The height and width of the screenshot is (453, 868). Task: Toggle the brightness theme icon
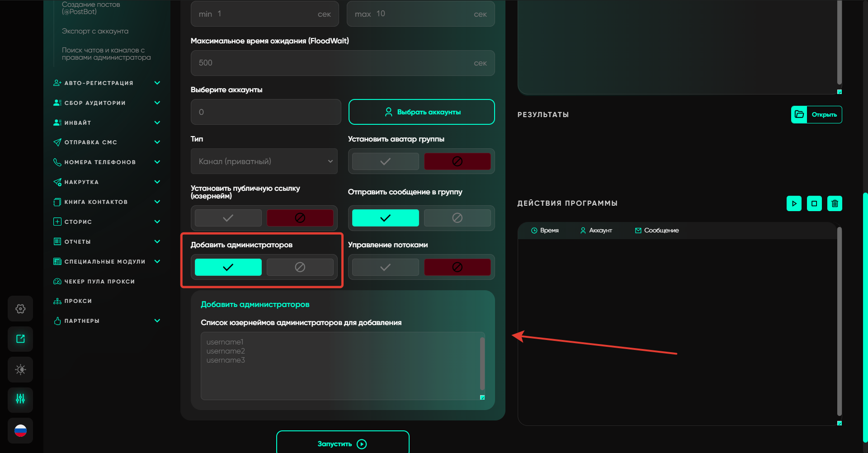(x=20, y=369)
